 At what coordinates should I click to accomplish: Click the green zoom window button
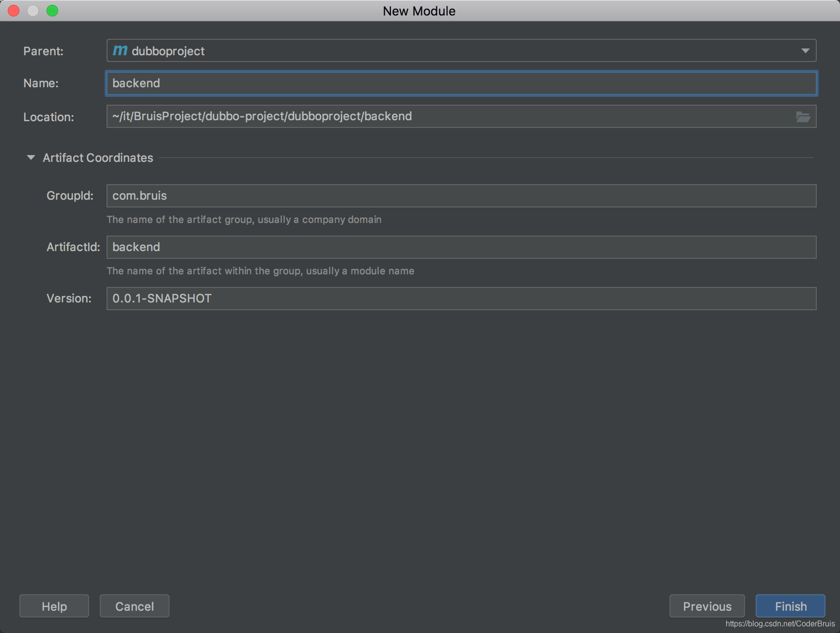[x=52, y=11]
